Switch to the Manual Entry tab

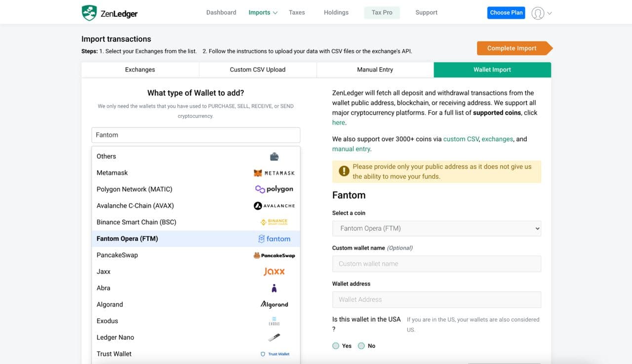click(375, 70)
